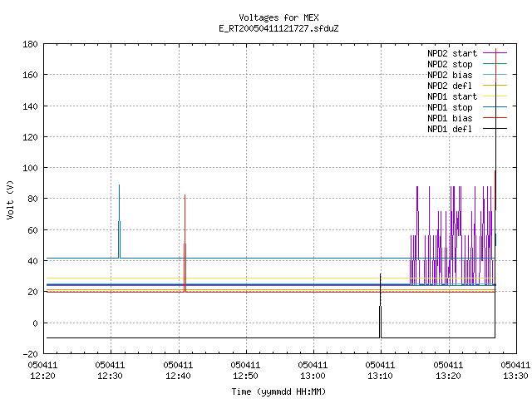This screenshot has width=532, height=399.
Task: Click the 'NPD1 defl' legend label
Action: tap(450, 129)
